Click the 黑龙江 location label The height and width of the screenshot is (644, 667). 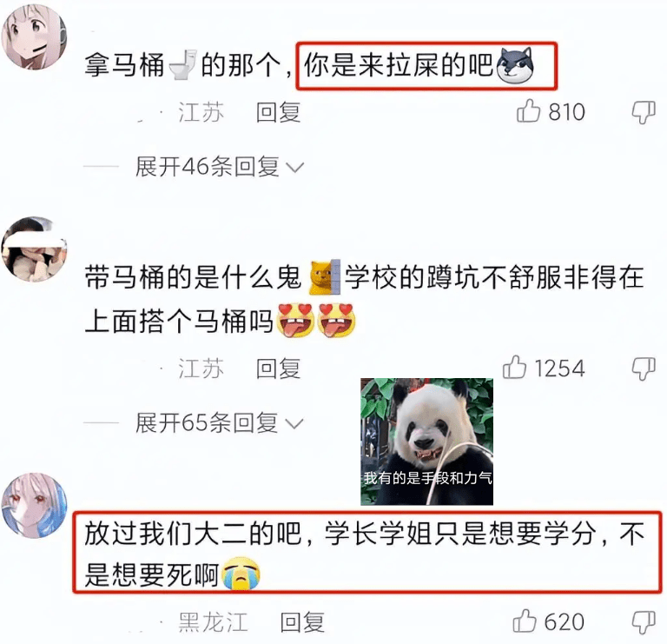[213, 622]
